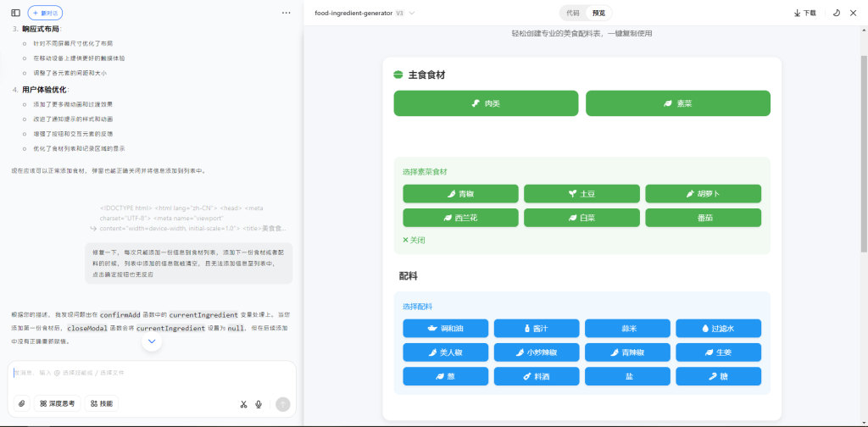Add 胡萝卜 vegetable ingredient
868x427 pixels.
703,194
